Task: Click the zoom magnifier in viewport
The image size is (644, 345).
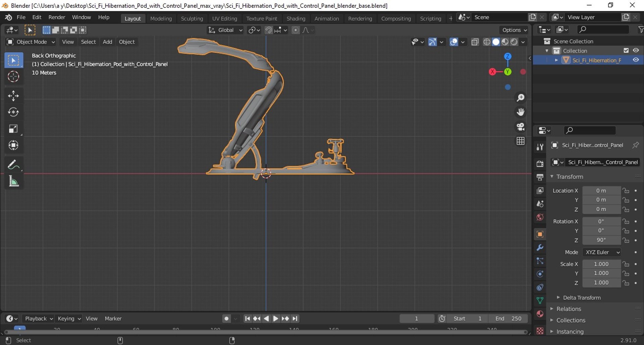Action: click(x=521, y=98)
